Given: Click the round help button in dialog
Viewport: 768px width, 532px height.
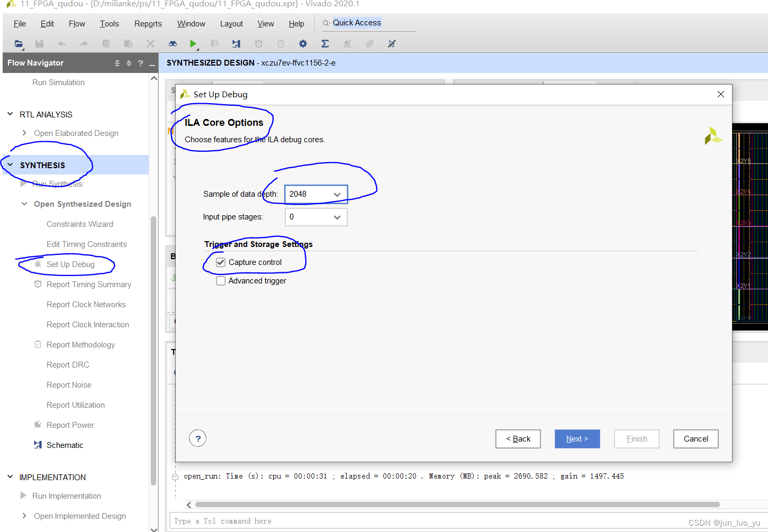Looking at the screenshot, I should [198, 438].
